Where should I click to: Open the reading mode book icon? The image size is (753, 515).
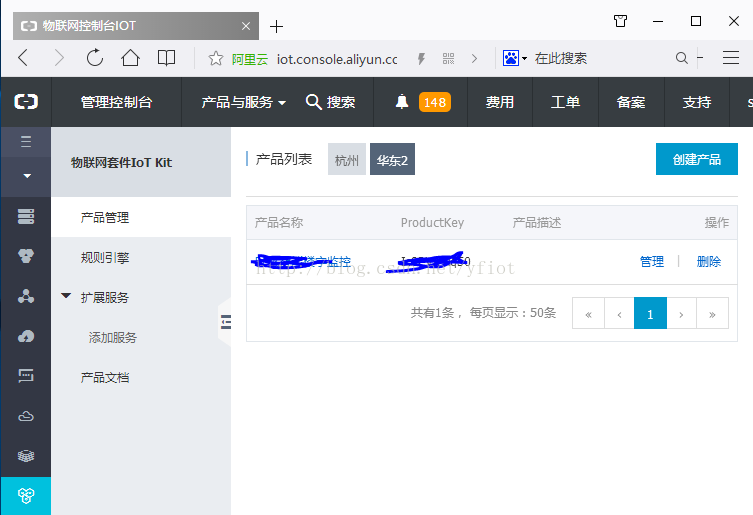click(x=166, y=58)
